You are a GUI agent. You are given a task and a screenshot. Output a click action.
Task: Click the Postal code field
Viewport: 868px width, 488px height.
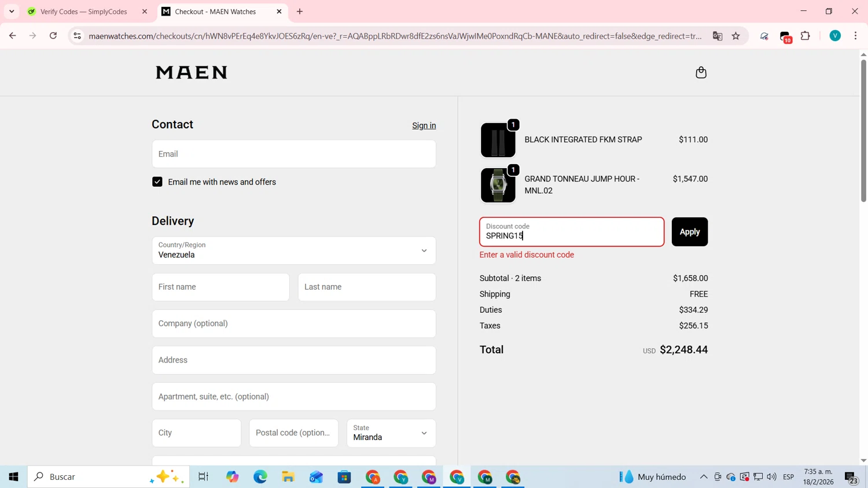click(293, 433)
